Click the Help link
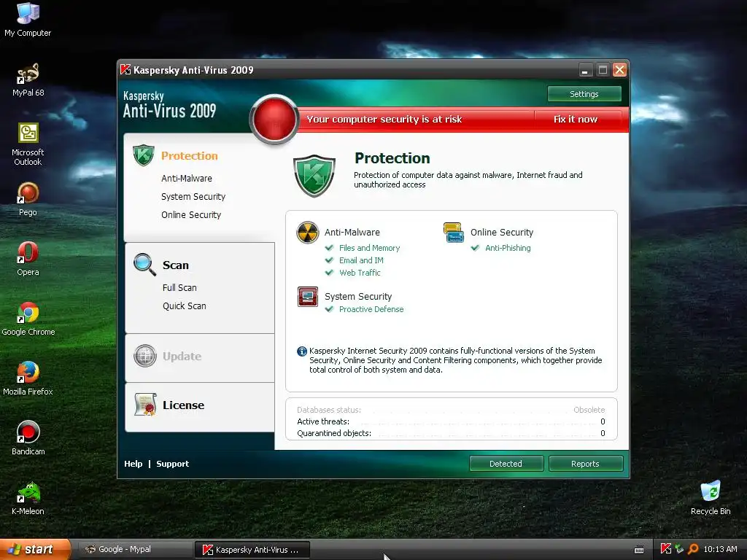This screenshot has width=747, height=560. (133, 464)
